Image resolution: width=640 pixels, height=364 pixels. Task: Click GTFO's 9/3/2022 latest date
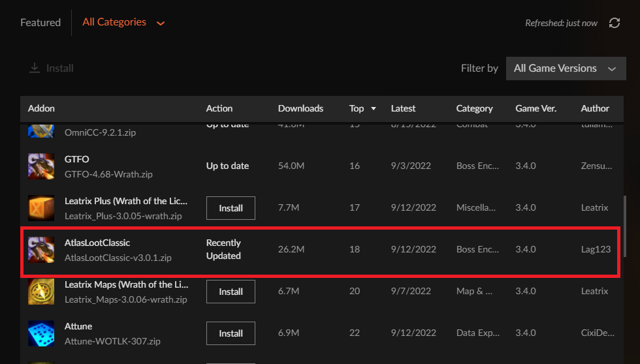(x=411, y=166)
